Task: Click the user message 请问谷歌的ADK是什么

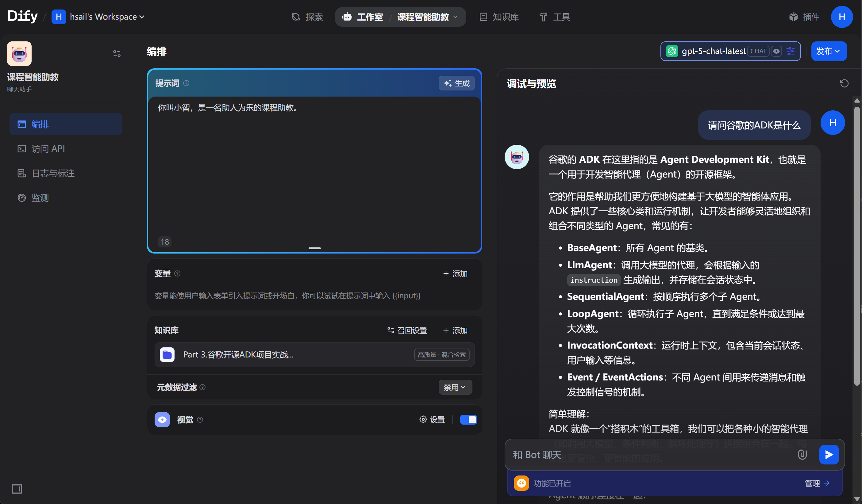Action: pos(754,125)
